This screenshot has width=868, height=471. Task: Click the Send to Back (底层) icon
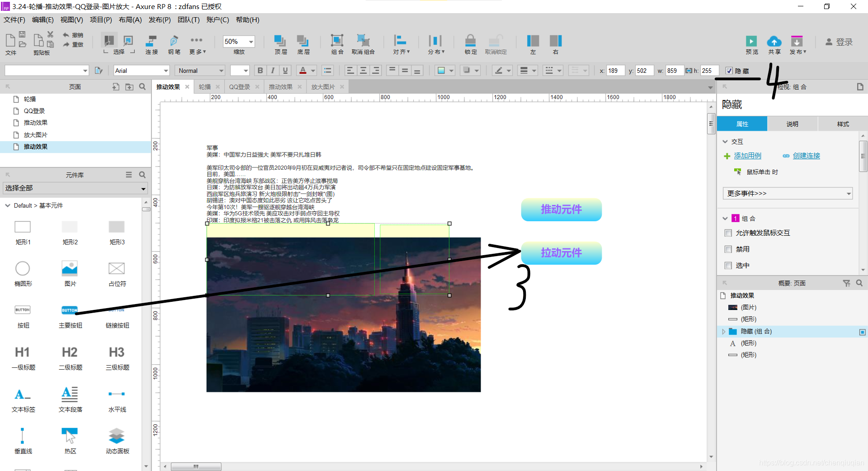click(x=303, y=41)
